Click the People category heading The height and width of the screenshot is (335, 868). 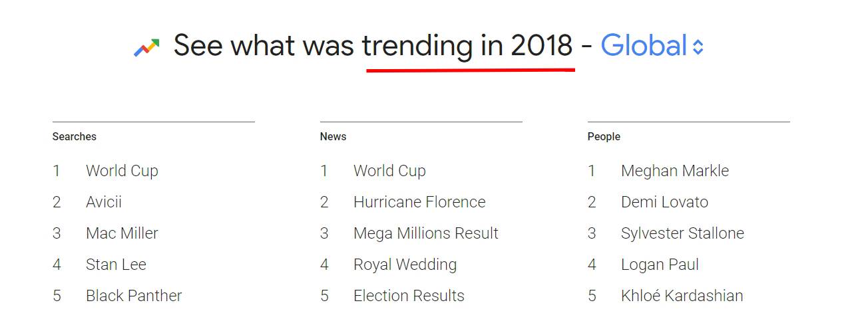604,137
